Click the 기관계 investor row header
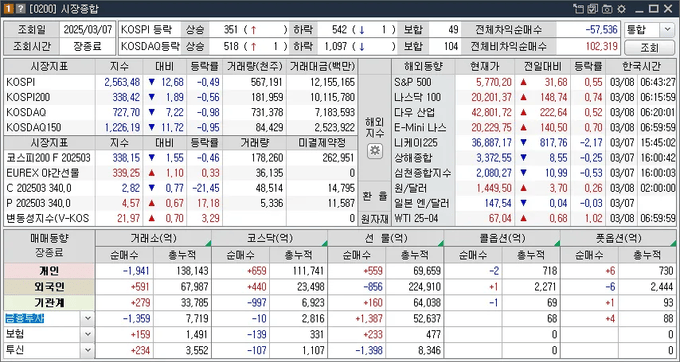The height and width of the screenshot is (362, 680). [x=49, y=303]
